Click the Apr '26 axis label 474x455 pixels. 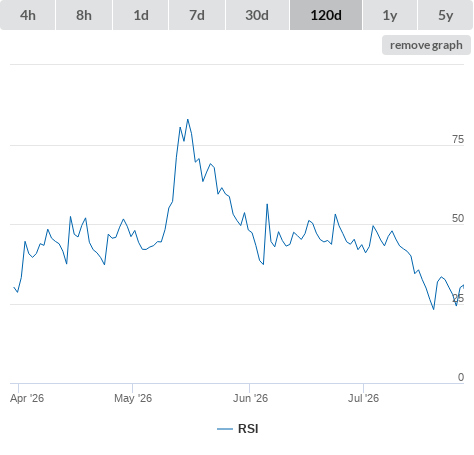pyautogui.click(x=27, y=398)
